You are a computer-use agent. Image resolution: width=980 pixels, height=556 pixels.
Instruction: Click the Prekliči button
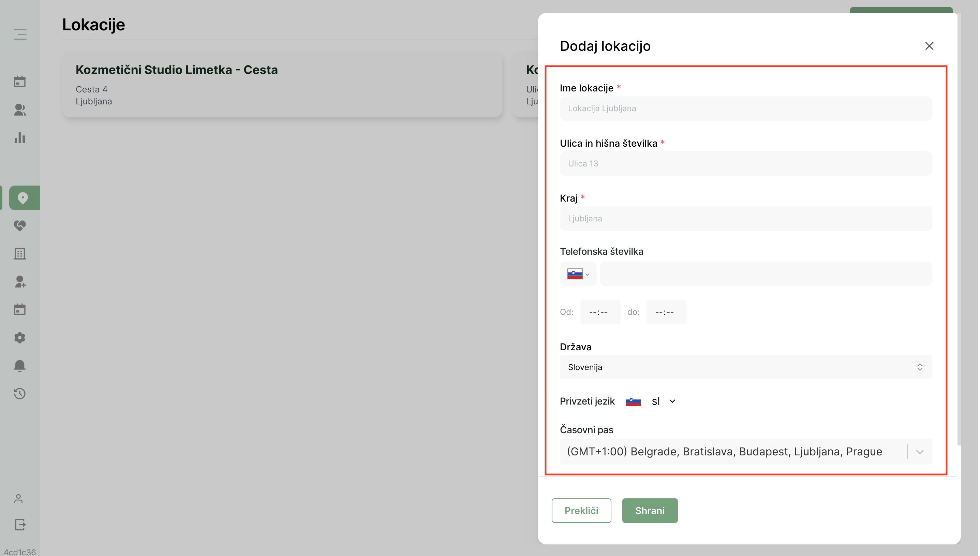(x=581, y=511)
